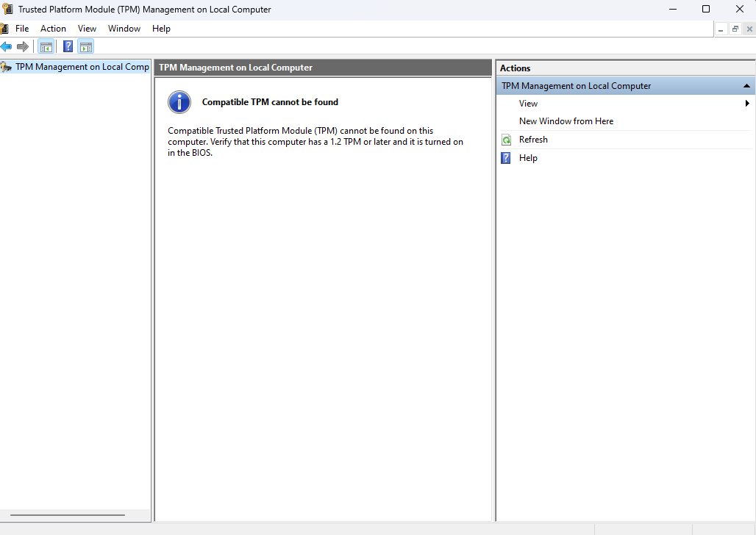Click the grayed Forward navigation arrow

pyautogui.click(x=23, y=46)
